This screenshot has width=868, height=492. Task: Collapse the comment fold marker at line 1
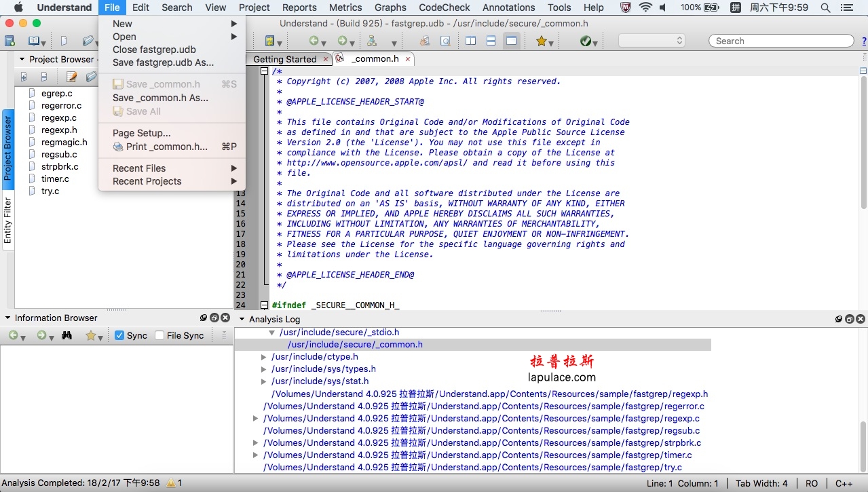coord(264,71)
